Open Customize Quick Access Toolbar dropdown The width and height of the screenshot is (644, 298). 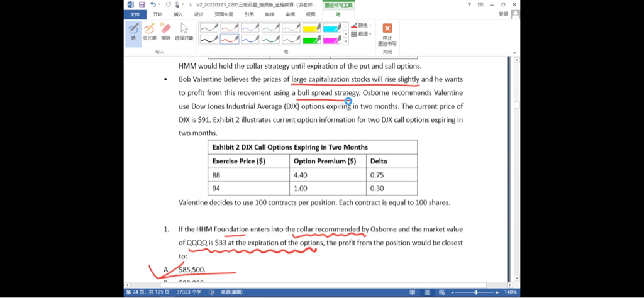(x=190, y=4)
